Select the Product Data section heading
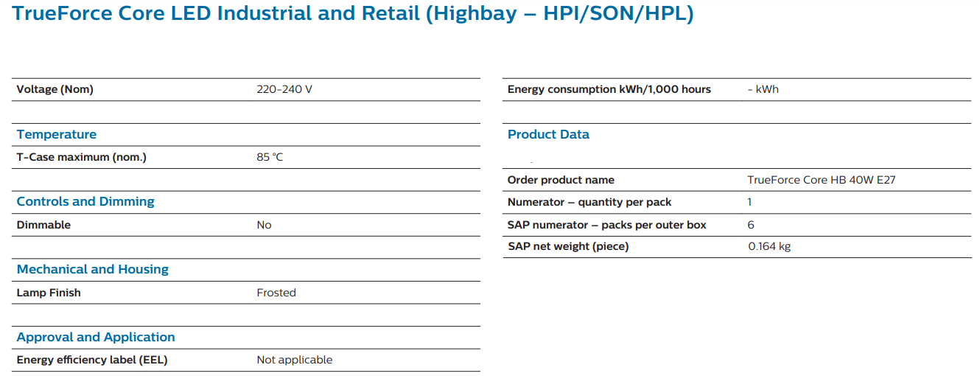This screenshot has height=376, width=980. (548, 134)
